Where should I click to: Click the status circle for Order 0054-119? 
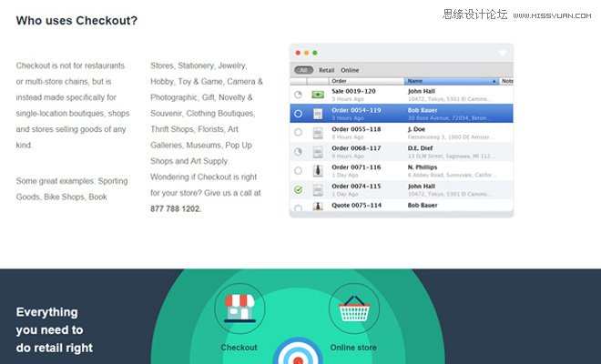click(298, 114)
